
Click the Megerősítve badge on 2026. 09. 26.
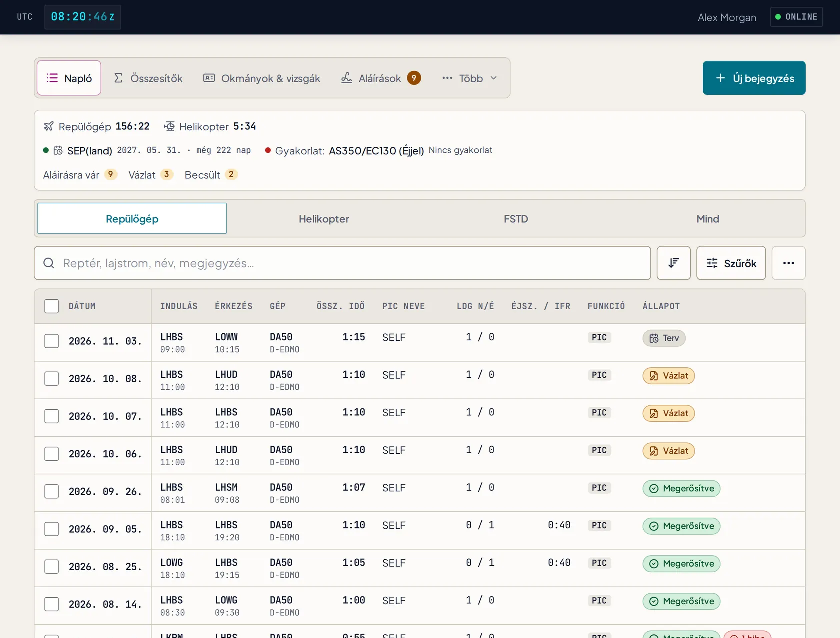coord(681,488)
